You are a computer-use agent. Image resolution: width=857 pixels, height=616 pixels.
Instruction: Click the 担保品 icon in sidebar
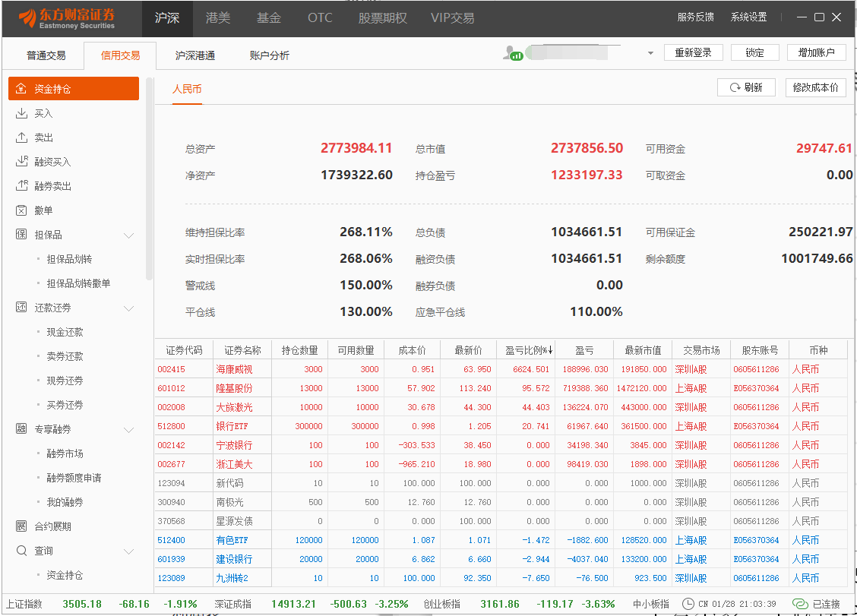point(21,235)
